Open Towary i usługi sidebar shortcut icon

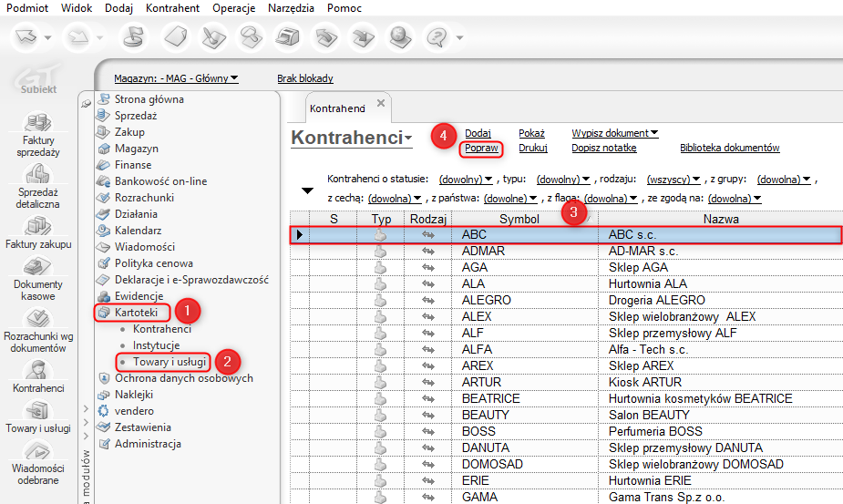pyautogui.click(x=37, y=410)
